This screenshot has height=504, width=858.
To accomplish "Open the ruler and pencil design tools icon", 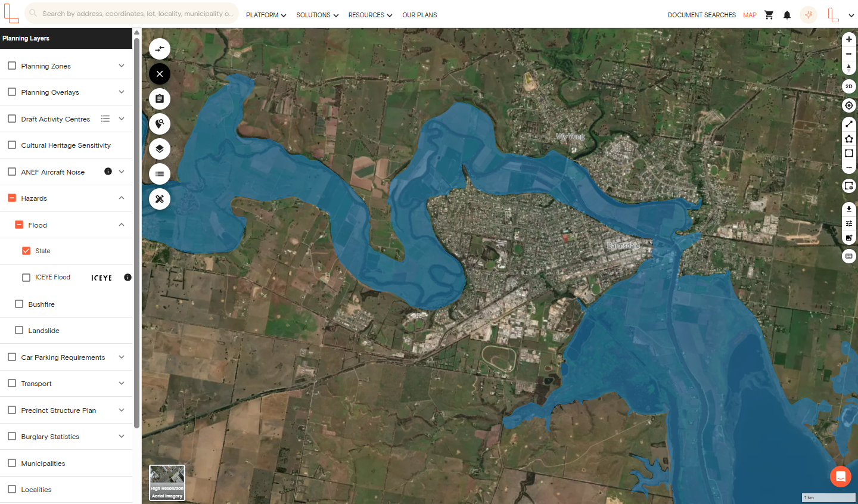I will click(x=160, y=199).
